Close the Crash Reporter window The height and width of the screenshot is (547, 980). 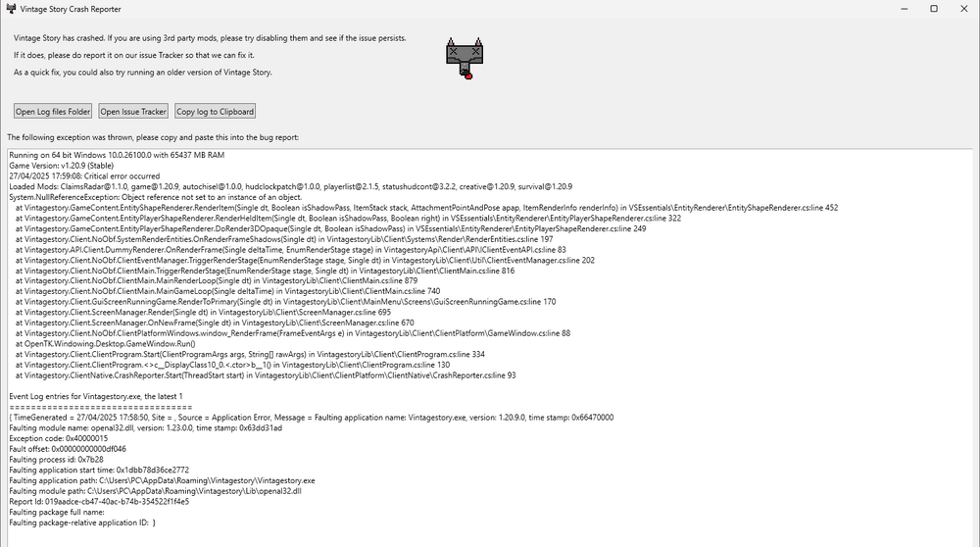click(x=963, y=9)
